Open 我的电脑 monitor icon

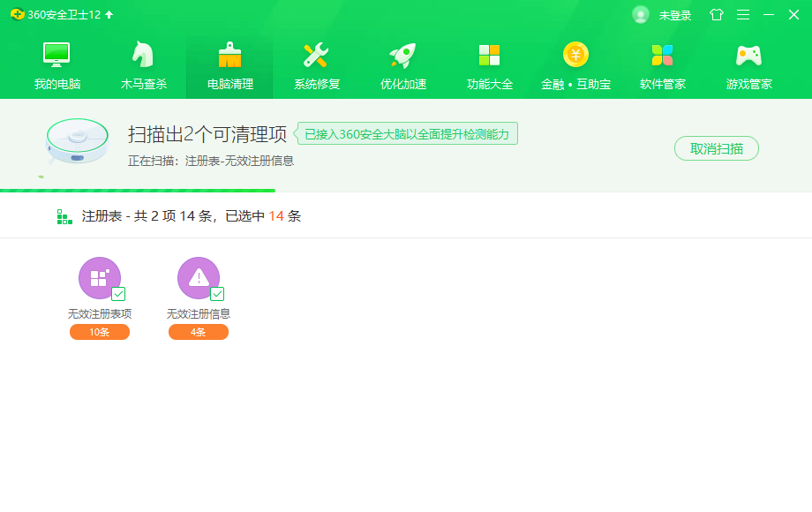point(57,55)
